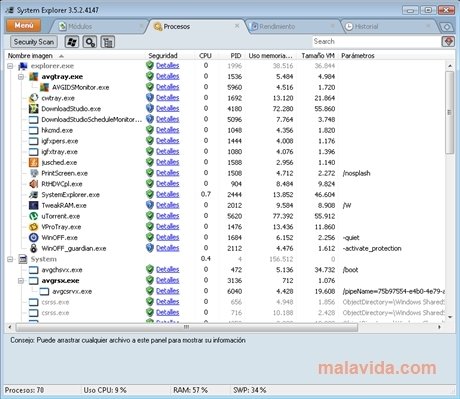Click the scroll up arrow of process list
Image resolution: width=460 pixels, height=399 pixels.
(450, 66)
